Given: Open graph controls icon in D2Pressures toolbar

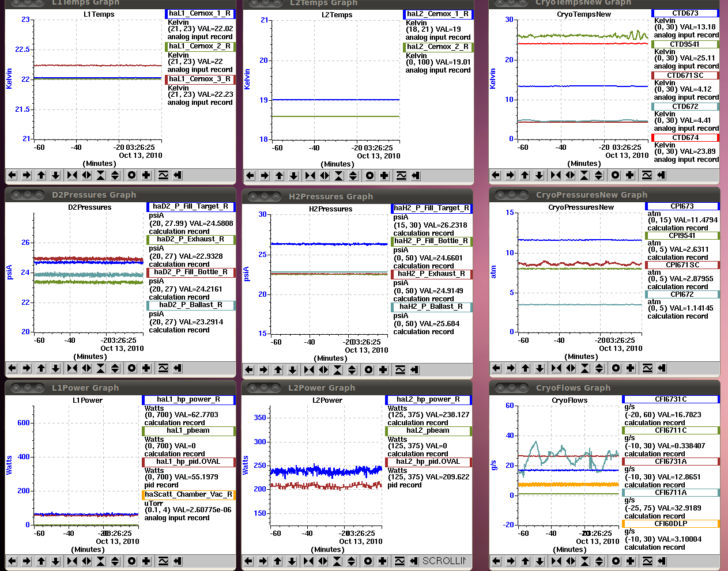Looking at the screenshot, I should [163, 368].
